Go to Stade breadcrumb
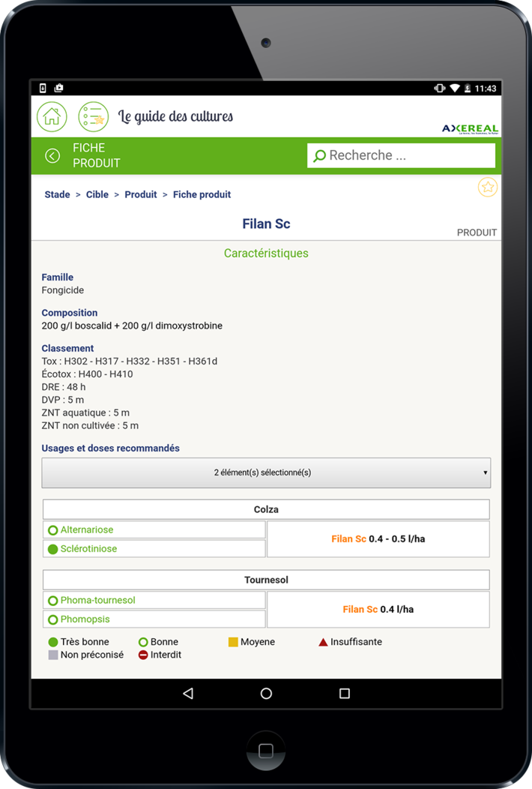The width and height of the screenshot is (532, 789). pyautogui.click(x=58, y=195)
